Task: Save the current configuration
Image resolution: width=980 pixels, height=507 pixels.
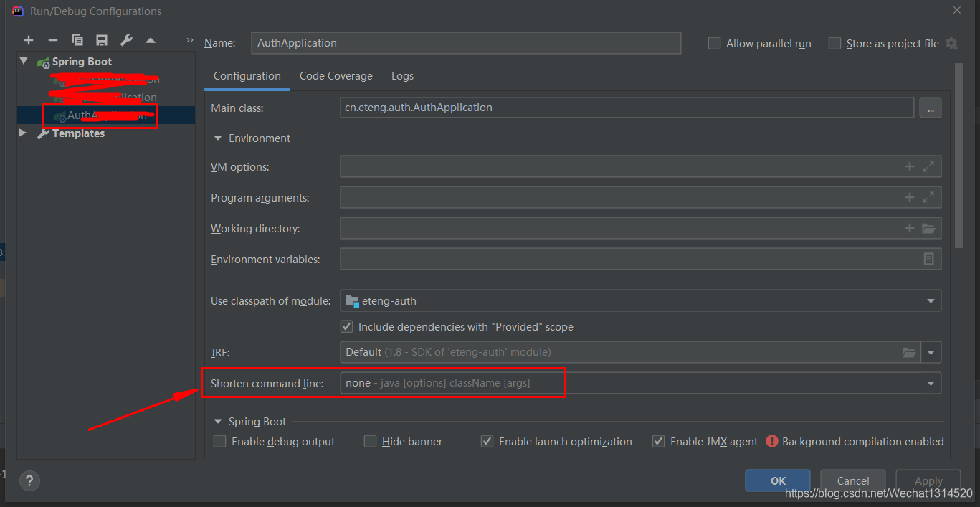Action: 100,40
